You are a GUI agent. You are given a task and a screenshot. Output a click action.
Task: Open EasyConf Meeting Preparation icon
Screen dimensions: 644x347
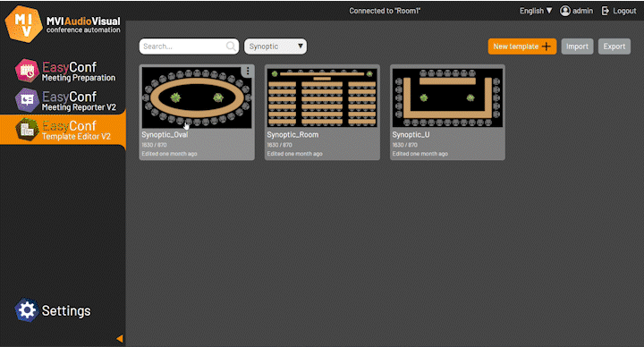pyautogui.click(x=27, y=71)
